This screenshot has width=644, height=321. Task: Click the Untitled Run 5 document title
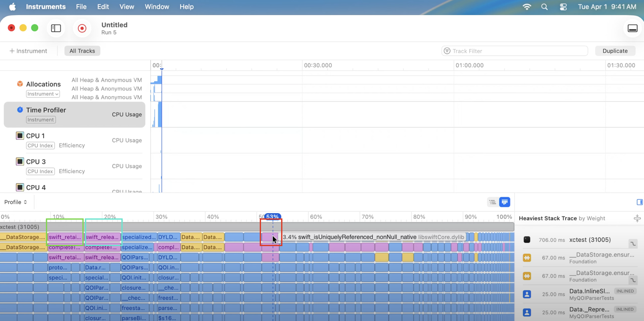114,28
